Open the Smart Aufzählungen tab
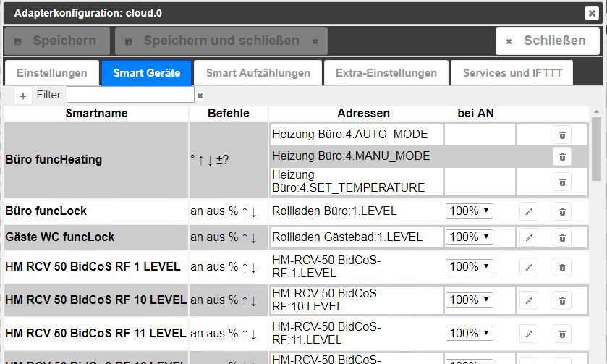Image resolution: width=607 pixels, height=364 pixels. [258, 73]
